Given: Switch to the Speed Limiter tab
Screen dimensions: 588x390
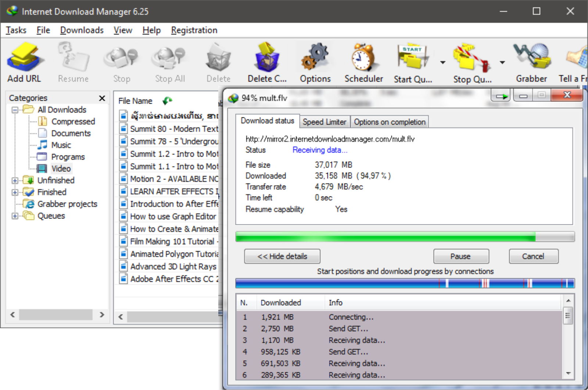Looking at the screenshot, I should 325,122.
